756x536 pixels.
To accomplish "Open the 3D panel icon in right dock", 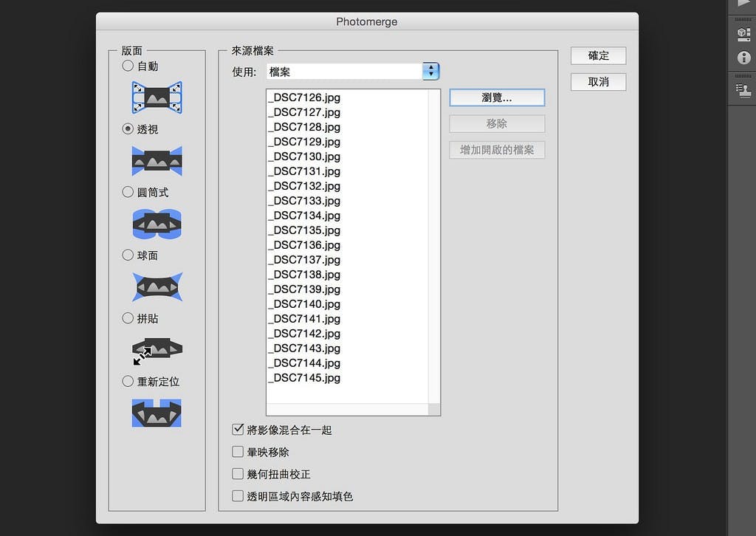I will pyautogui.click(x=743, y=34).
